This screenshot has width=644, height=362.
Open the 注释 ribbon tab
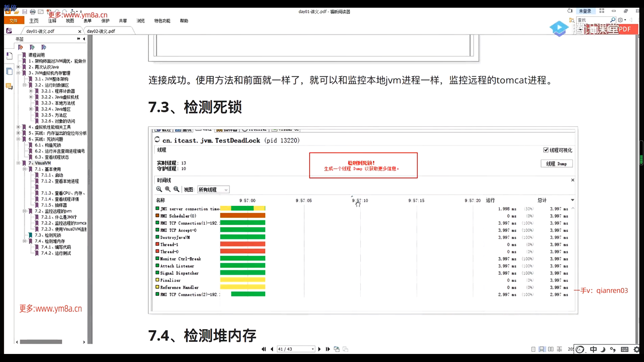coord(52,21)
